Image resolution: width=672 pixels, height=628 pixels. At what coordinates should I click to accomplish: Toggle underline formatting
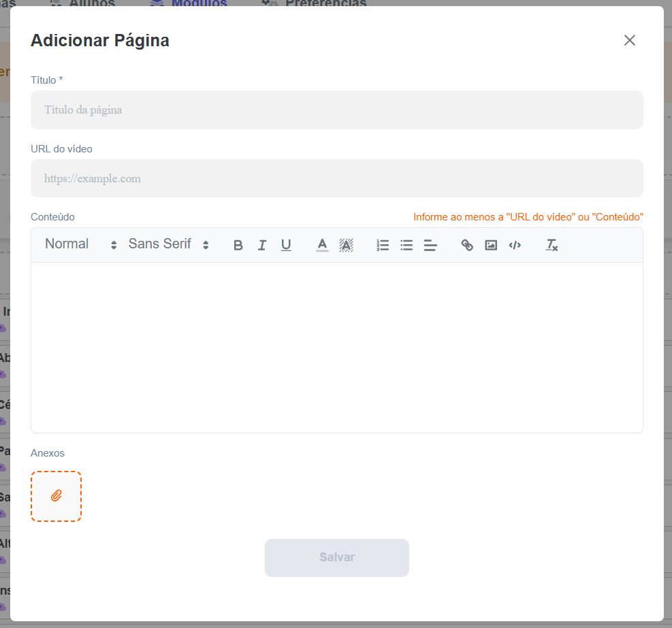[x=286, y=245]
